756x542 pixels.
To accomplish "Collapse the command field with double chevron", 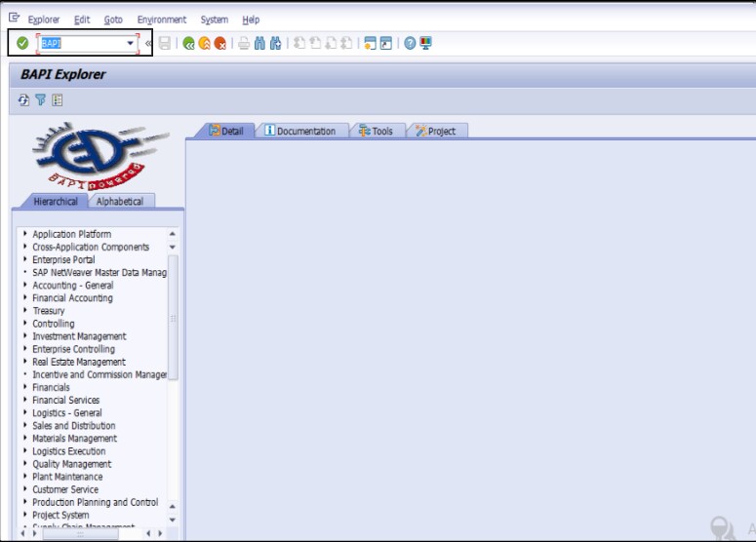I will (x=148, y=43).
